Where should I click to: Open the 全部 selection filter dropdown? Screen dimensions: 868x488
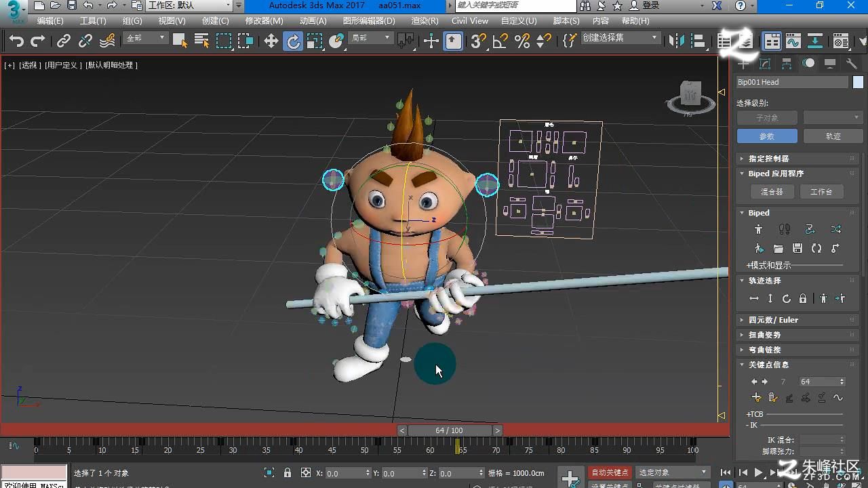[x=145, y=39]
